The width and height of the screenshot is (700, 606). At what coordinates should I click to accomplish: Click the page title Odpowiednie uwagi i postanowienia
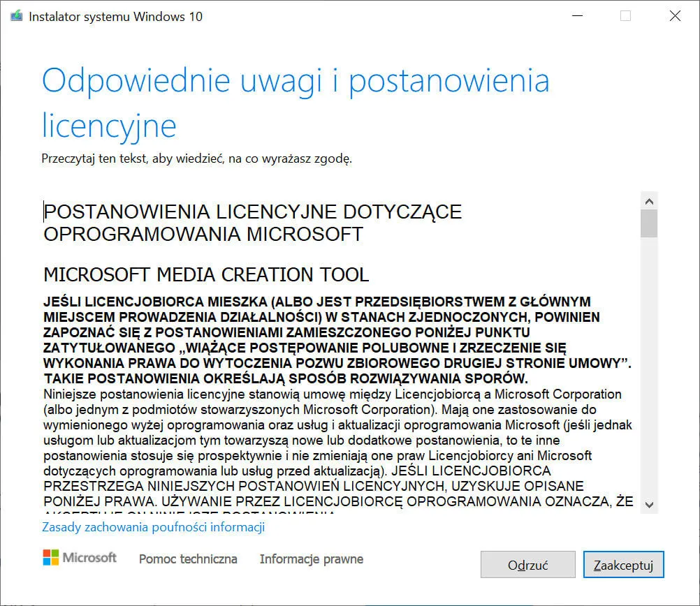(296, 82)
